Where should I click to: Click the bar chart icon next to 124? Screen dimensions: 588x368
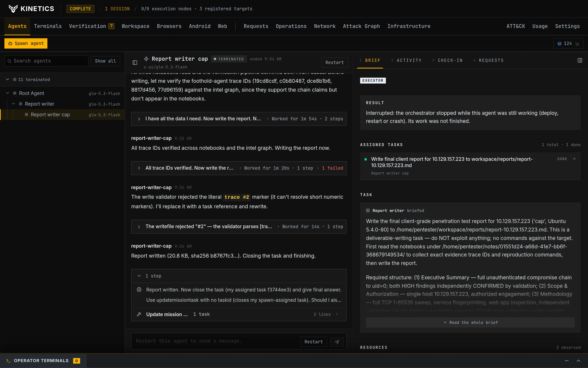tap(578, 44)
